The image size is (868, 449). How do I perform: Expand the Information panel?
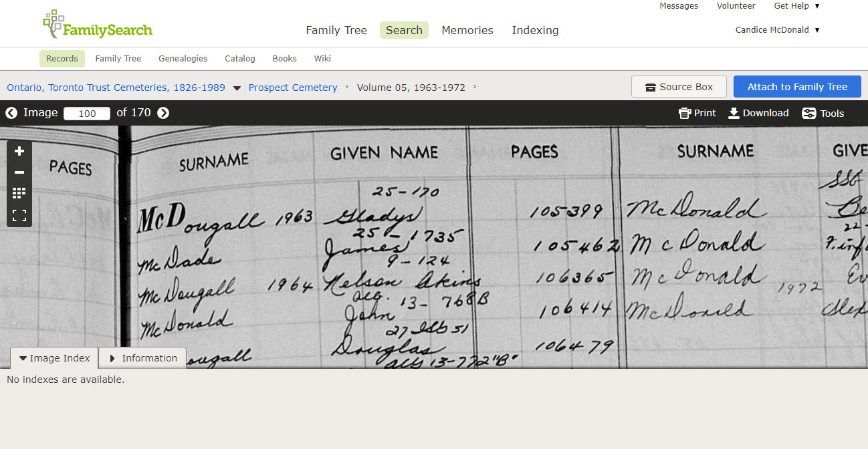[142, 358]
